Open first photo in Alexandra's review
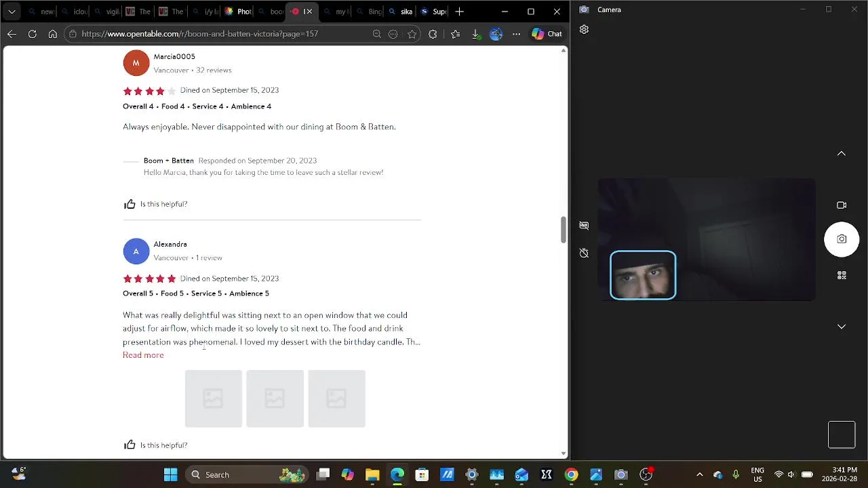The width and height of the screenshot is (868, 488). click(x=213, y=399)
